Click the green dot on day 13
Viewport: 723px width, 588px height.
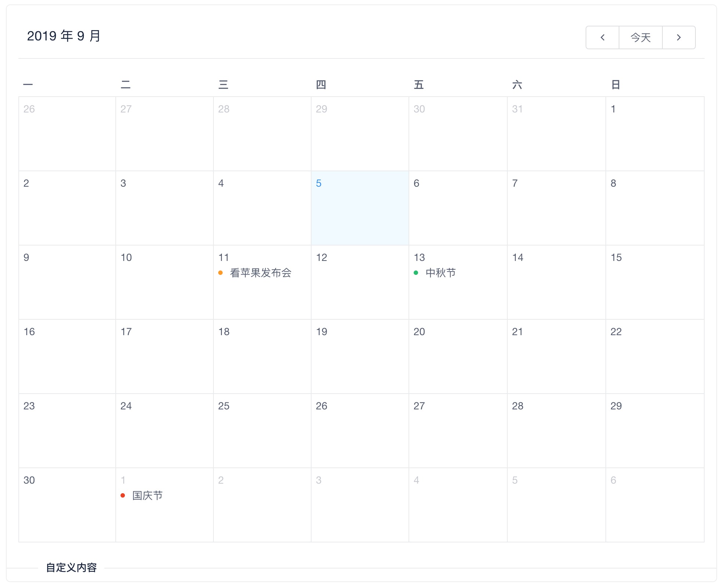click(416, 273)
